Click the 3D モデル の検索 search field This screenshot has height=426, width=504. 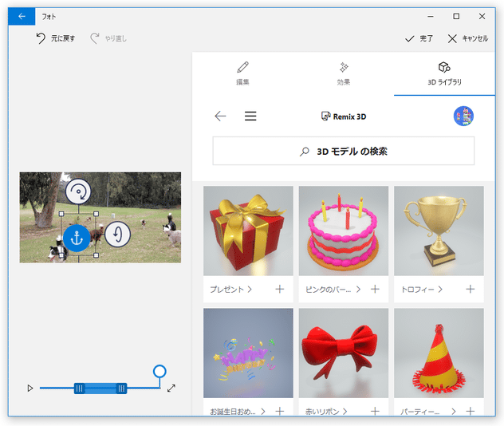pos(344,151)
